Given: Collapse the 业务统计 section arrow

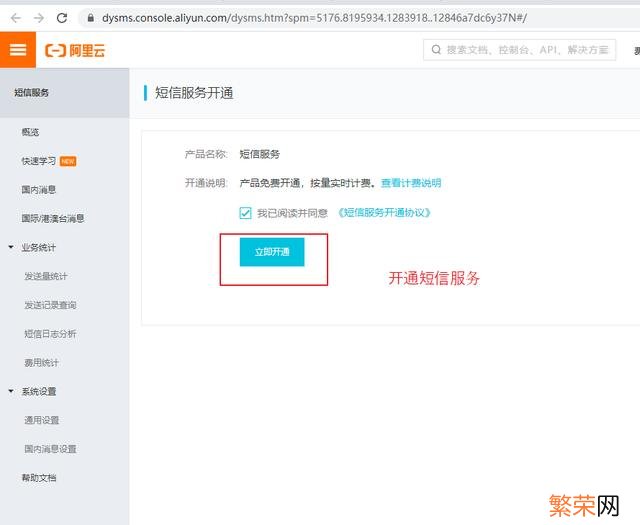Looking at the screenshot, I should [x=11, y=247].
